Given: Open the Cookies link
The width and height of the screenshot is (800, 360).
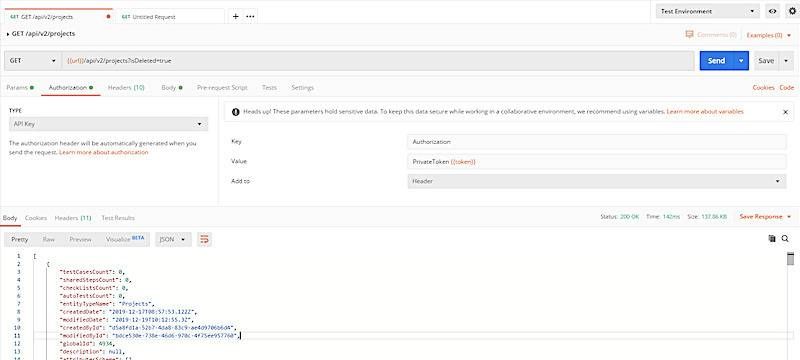Looking at the screenshot, I should point(763,88).
